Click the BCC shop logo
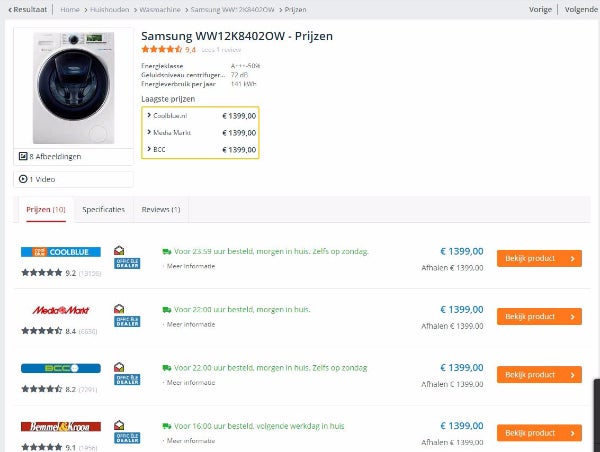This screenshot has height=452, width=600. click(x=61, y=368)
